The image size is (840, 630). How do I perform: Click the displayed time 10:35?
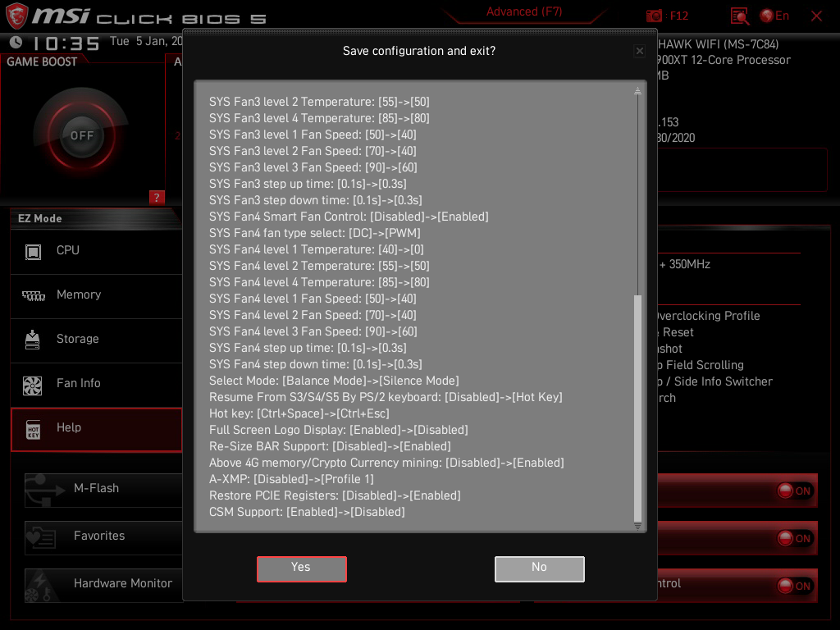[x=66, y=43]
